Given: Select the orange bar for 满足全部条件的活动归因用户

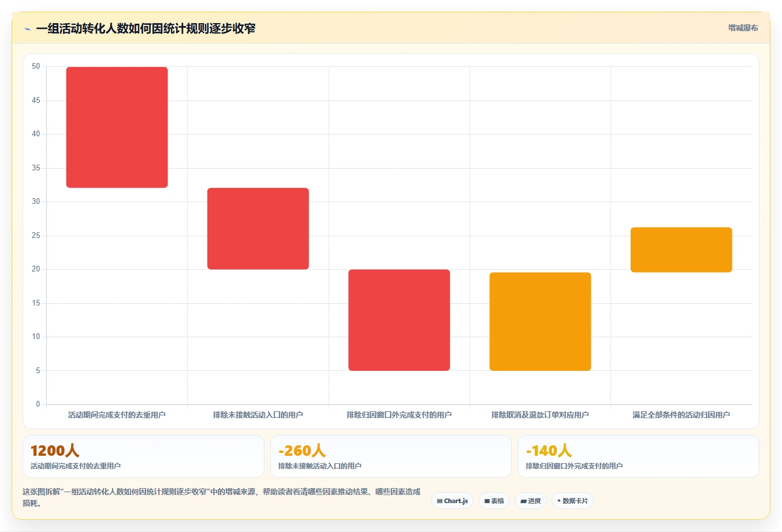Looking at the screenshot, I should click(682, 250).
